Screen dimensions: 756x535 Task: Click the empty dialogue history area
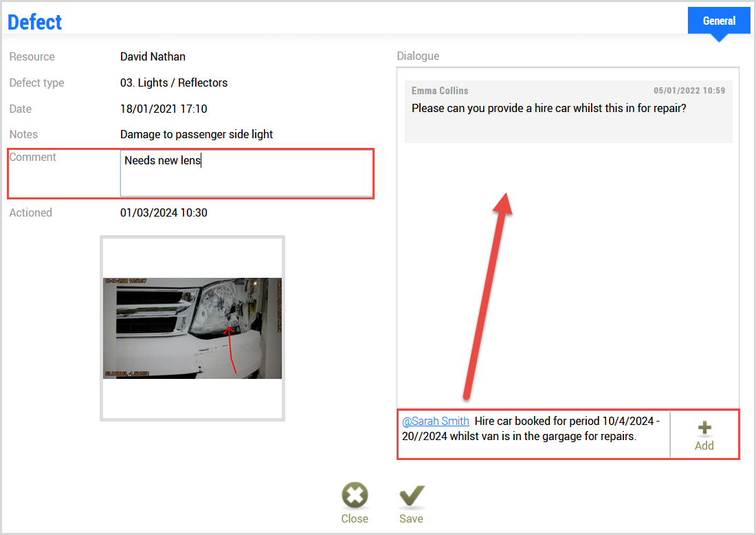pos(568,275)
